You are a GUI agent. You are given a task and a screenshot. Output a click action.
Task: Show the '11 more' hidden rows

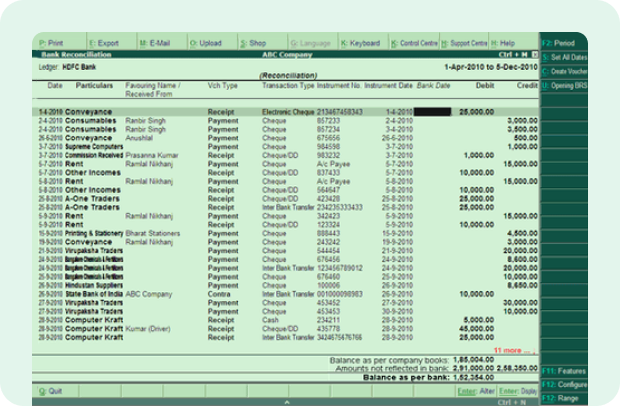click(x=514, y=350)
